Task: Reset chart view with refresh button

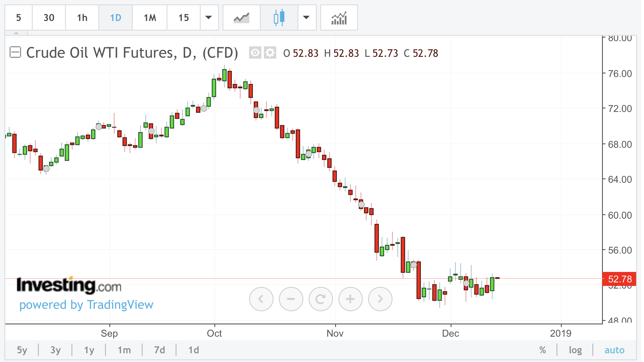Action: pyautogui.click(x=321, y=299)
